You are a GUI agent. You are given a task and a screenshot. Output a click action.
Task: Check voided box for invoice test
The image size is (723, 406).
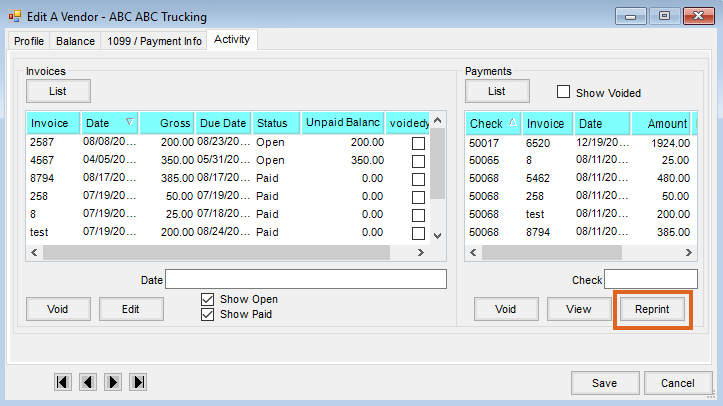pos(418,233)
